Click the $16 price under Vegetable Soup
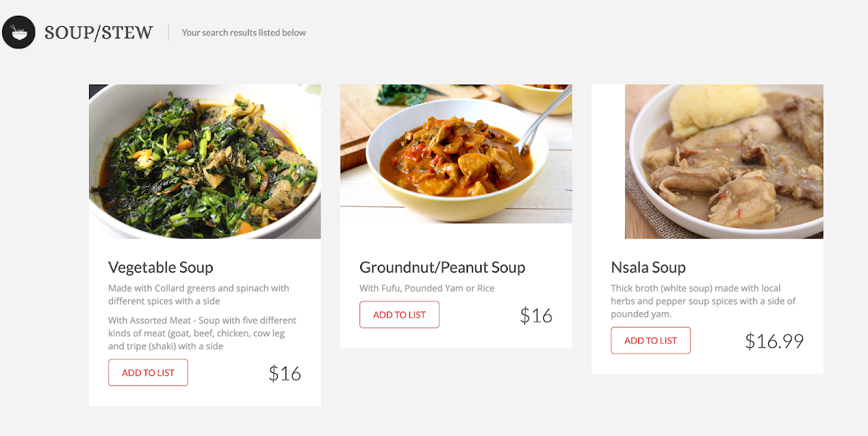Viewport: 868px width, 436px height. [284, 374]
